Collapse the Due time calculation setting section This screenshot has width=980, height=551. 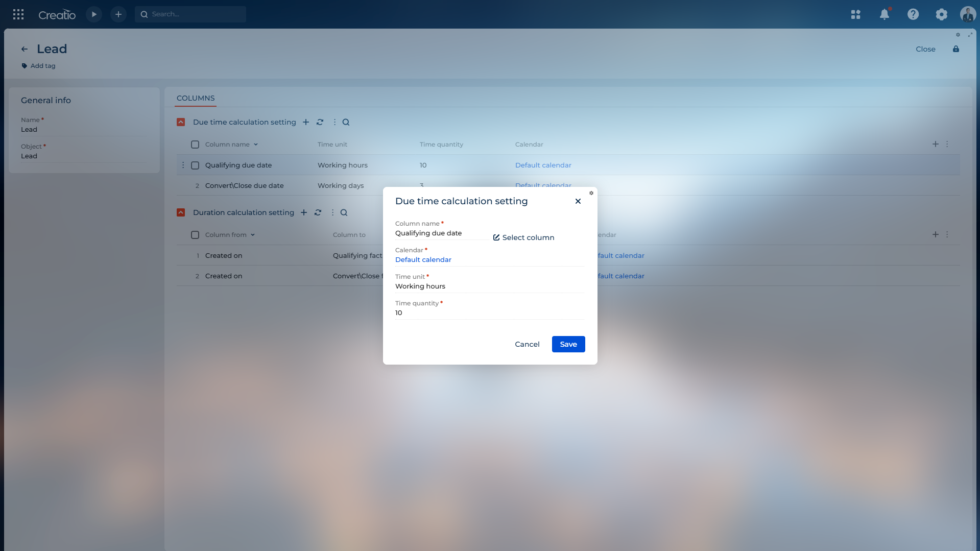(x=181, y=122)
